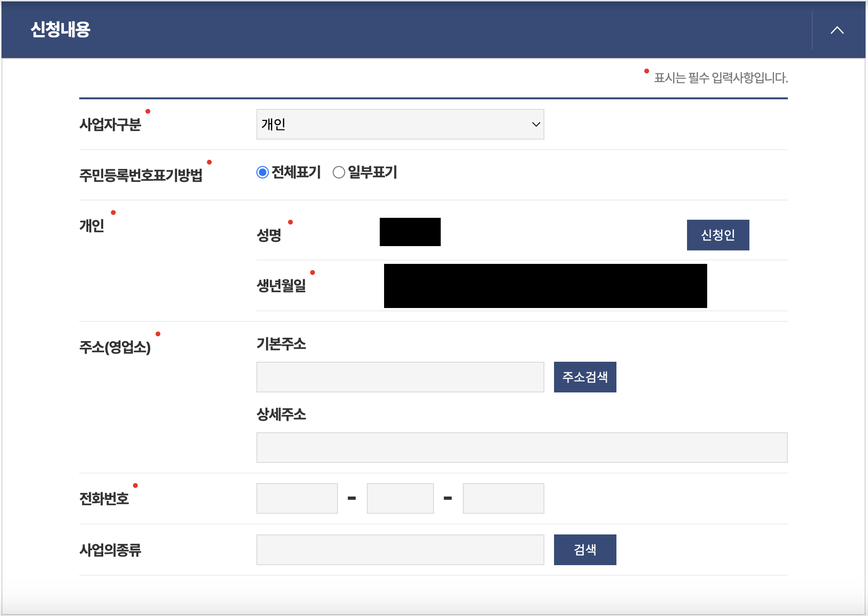Select the 일부표기 radio button
Screen dimensions: 868x616
coord(339,172)
